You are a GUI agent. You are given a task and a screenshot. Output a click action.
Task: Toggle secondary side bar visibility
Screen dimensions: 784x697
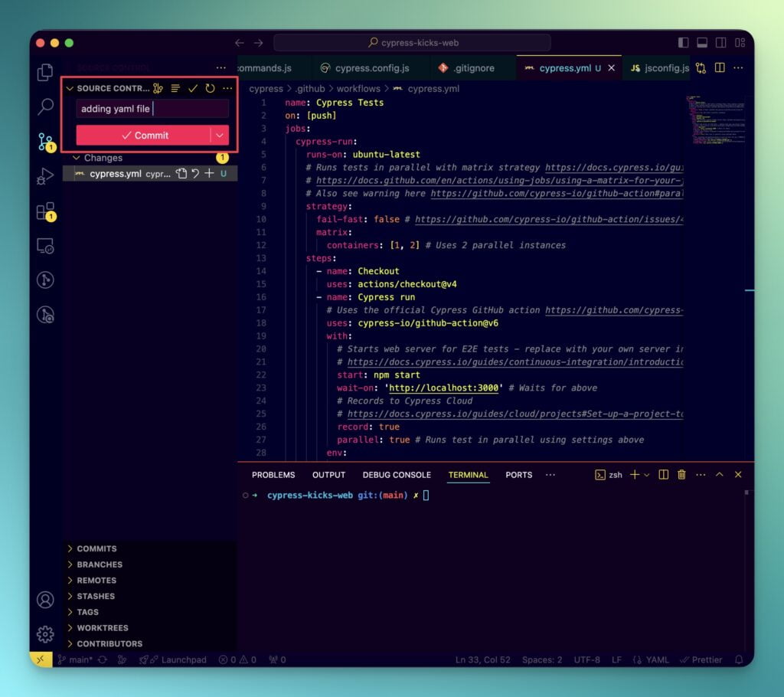720,43
